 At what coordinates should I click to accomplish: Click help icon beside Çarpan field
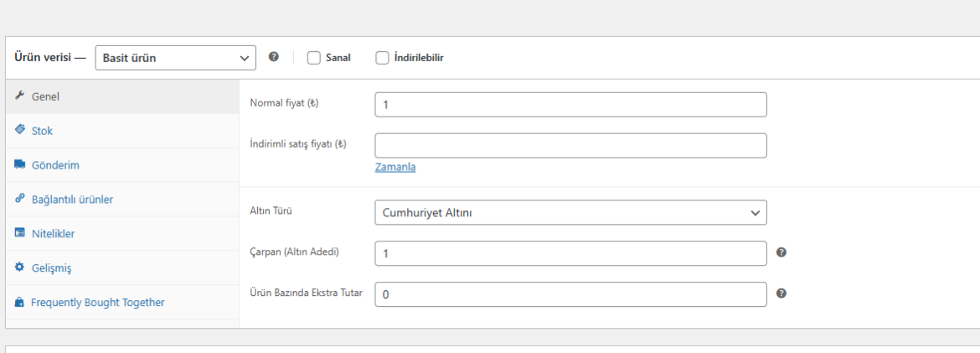click(781, 252)
